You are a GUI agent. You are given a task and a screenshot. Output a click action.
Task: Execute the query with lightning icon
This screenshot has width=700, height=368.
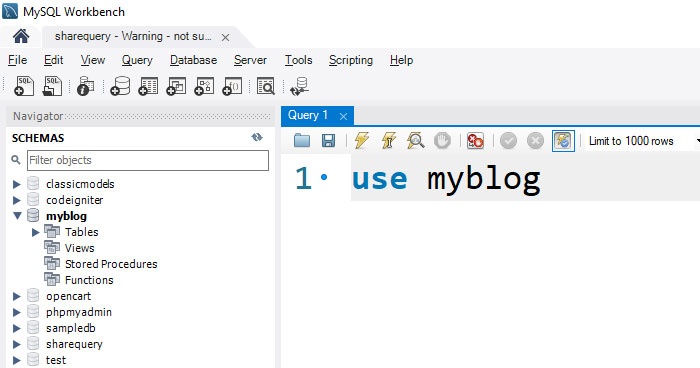(362, 141)
